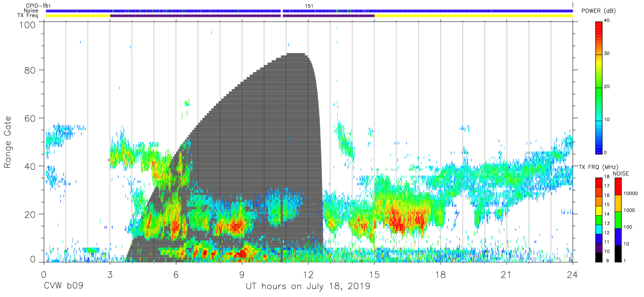Image resolution: width=644 pixels, height=297 pixels.
Task: Click the 21 tick on UT hours axis
Action: (507, 274)
